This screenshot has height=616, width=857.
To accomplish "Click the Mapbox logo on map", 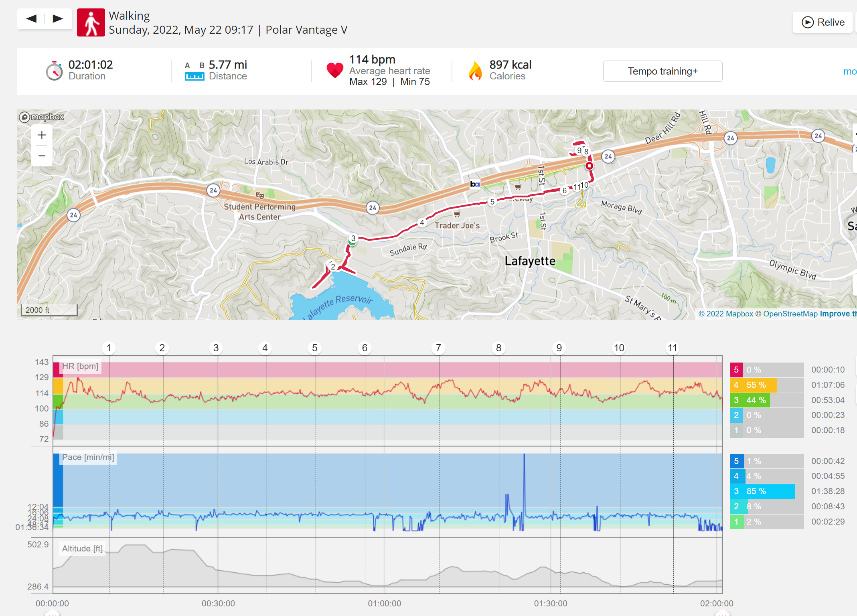I will tap(42, 117).
